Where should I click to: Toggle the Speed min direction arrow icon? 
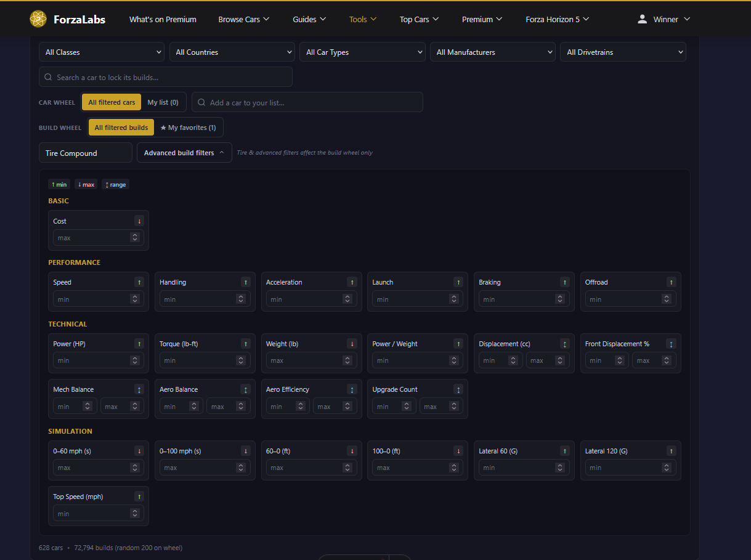139,282
